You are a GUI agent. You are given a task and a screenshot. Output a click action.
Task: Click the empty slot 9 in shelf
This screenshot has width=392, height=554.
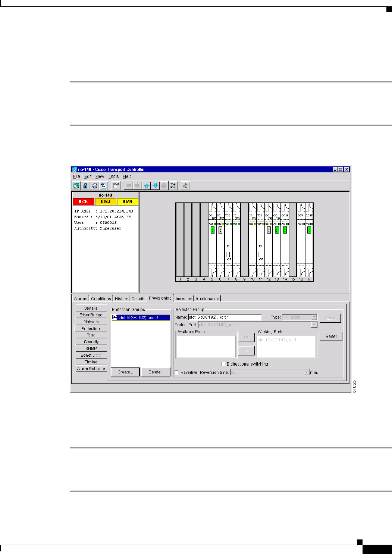244,240
